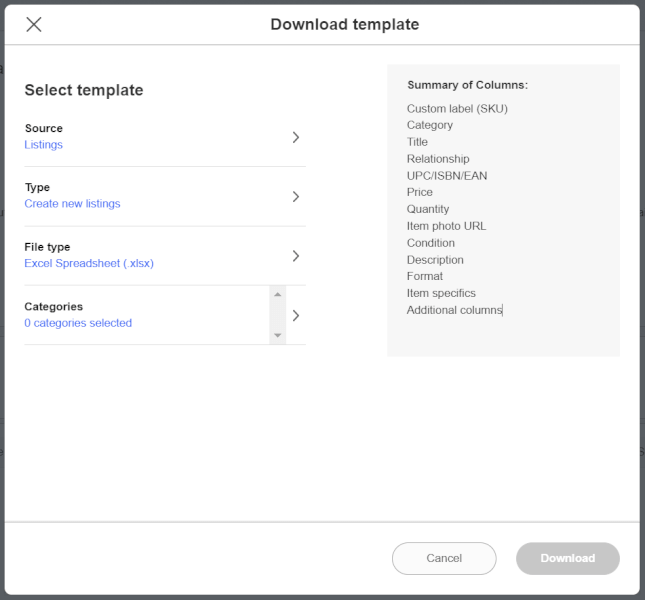
Task: Click the scroll up arrow in Categories
Action: pyautogui.click(x=278, y=294)
